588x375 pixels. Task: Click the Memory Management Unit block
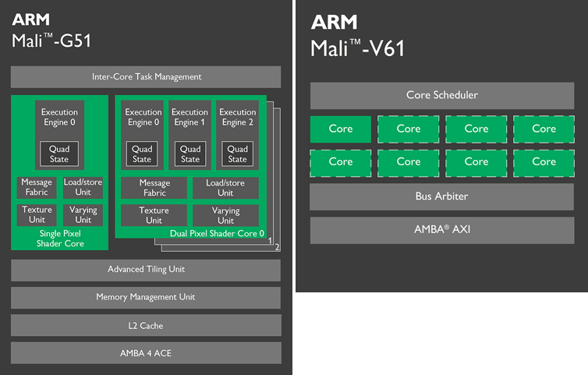[x=146, y=298]
